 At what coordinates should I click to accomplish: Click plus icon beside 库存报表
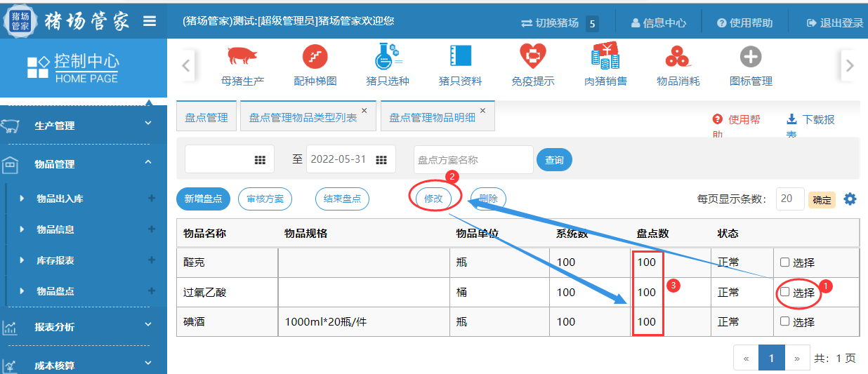(x=152, y=260)
